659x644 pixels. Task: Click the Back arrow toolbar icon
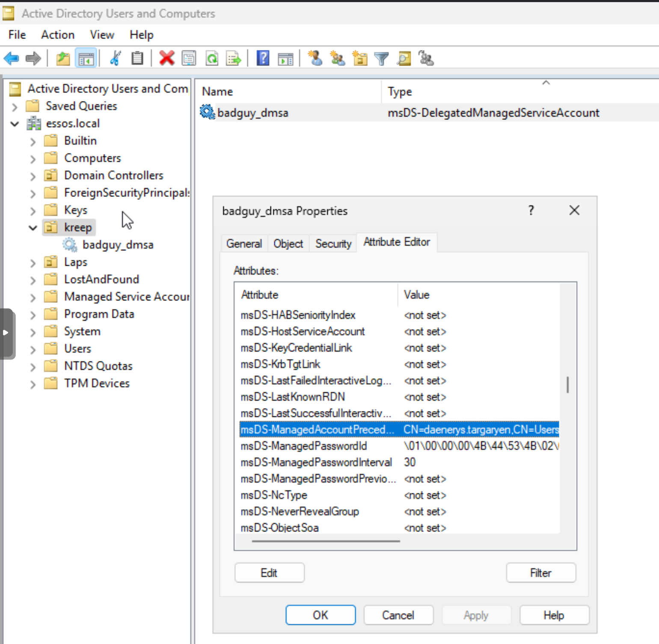[12, 58]
